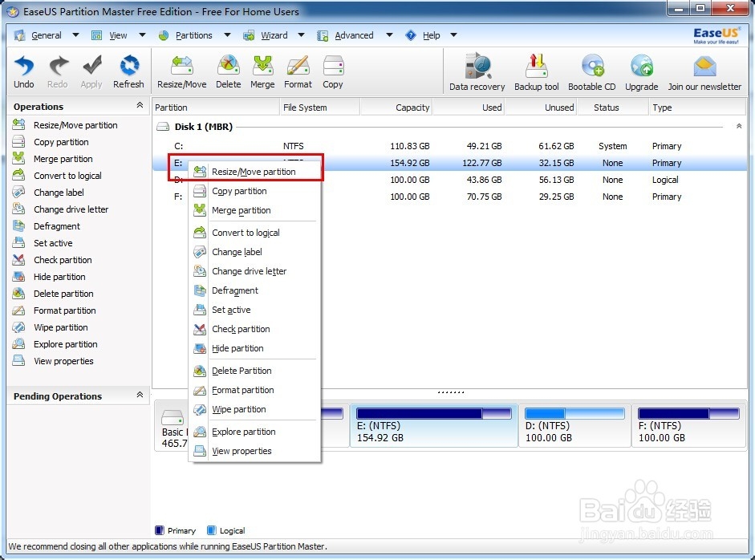Image resolution: width=755 pixels, height=560 pixels.
Task: Select Format partition in context menu
Action: 254,390
